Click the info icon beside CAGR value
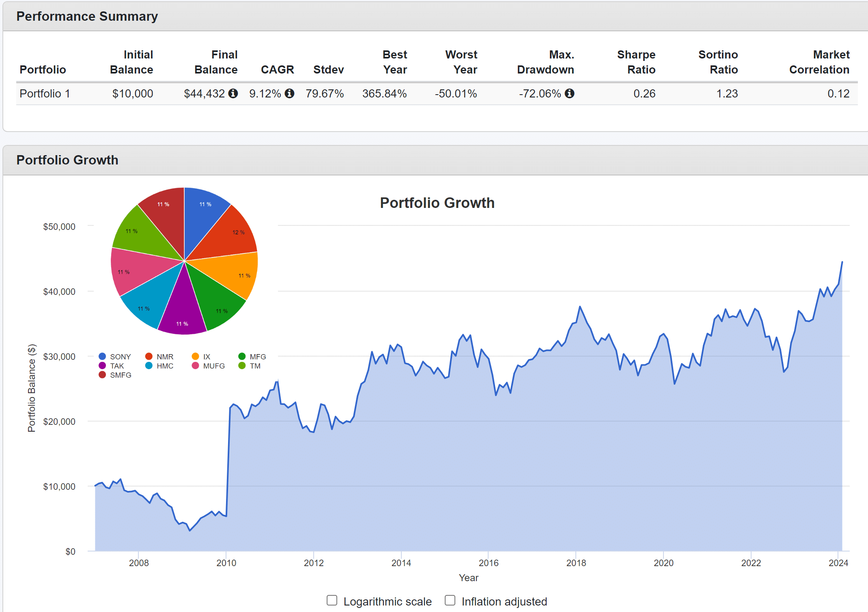Viewport: 868px width, 612px height. pyautogui.click(x=289, y=93)
